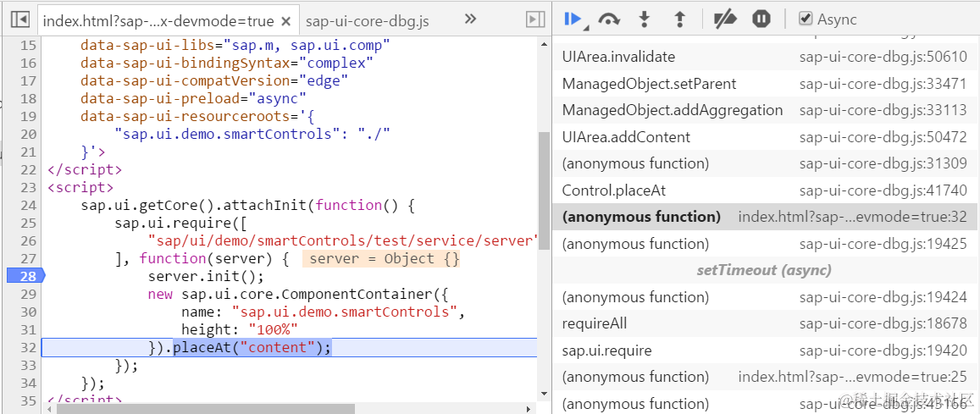This screenshot has width=980, height=414.
Task: Set breakpoint on line number 15
Action: [29, 46]
